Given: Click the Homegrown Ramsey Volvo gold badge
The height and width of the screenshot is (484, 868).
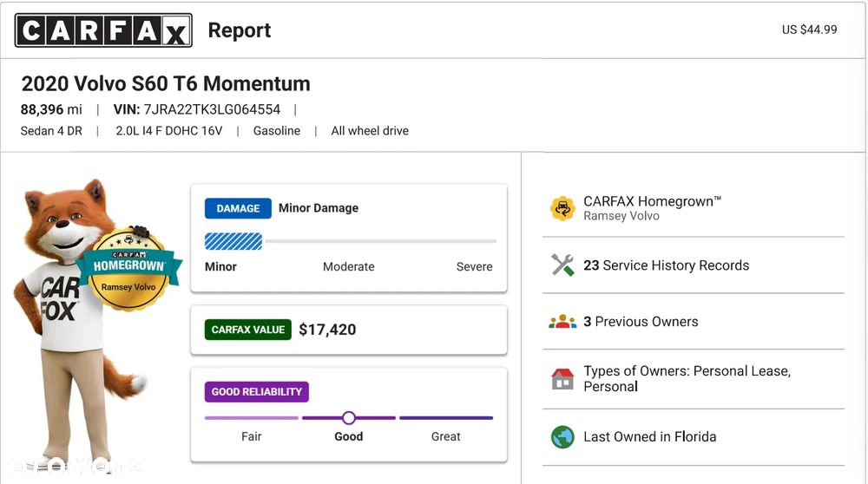Looking at the screenshot, I should tap(129, 269).
